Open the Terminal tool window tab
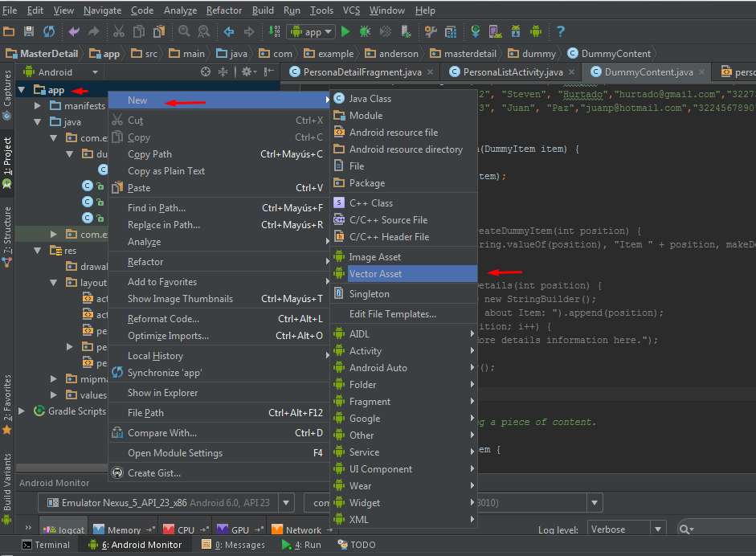The height and width of the screenshot is (556, 756). pos(46,545)
